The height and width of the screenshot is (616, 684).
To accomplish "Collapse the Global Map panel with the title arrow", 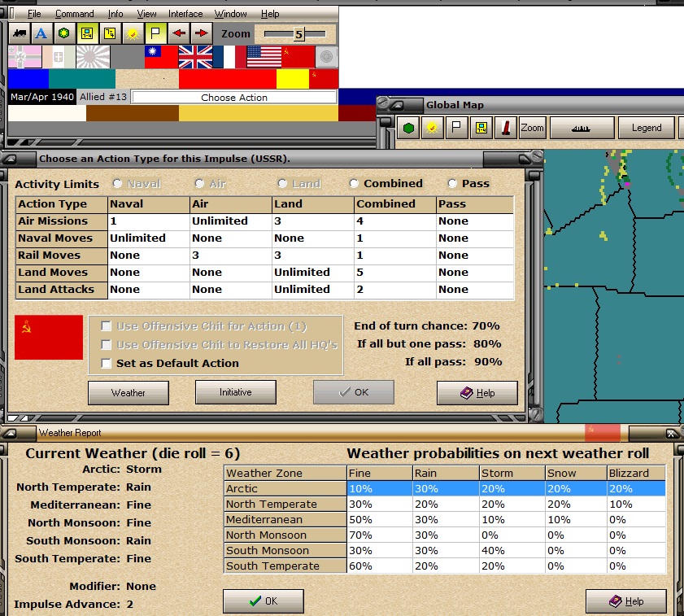I will click(x=397, y=105).
